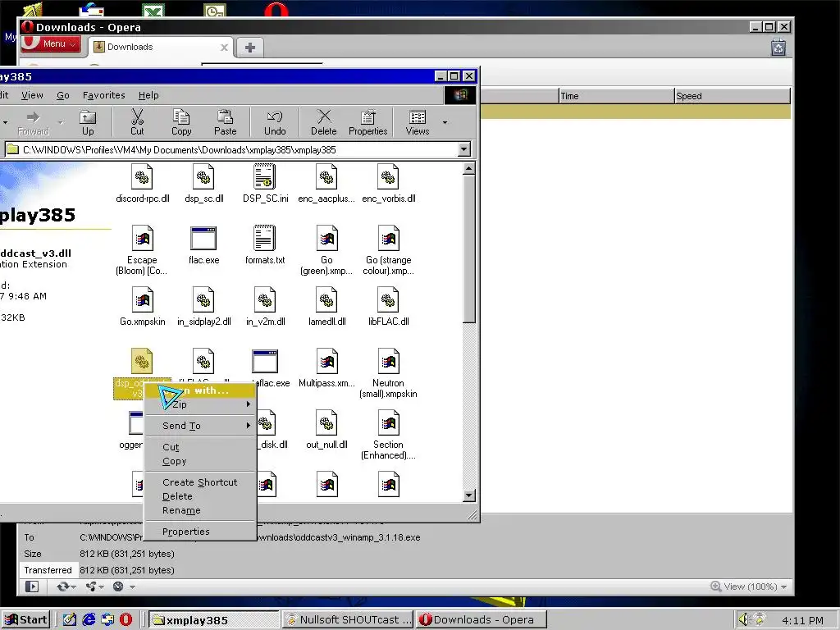Select the libFLAC.dll file icon
This screenshot has height=630, width=840.
(388, 300)
